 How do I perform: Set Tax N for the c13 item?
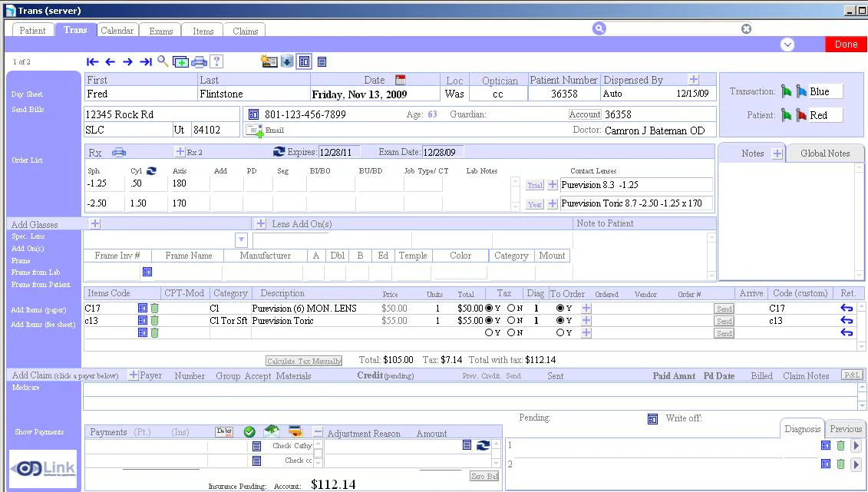click(x=511, y=320)
